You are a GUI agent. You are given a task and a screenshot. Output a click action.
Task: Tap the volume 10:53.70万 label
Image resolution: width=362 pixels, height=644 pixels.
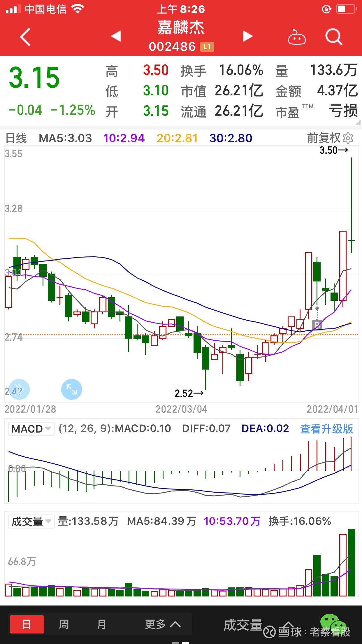pos(232,521)
